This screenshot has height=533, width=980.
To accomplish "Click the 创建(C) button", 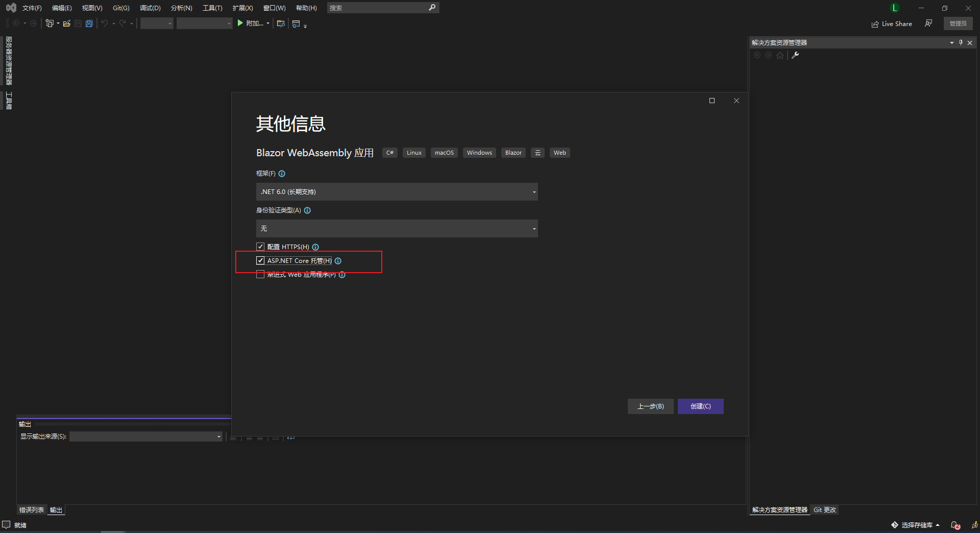I will pyautogui.click(x=700, y=406).
